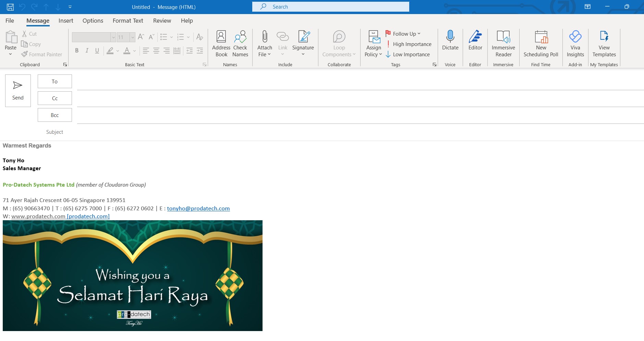This screenshot has width=644, height=341.
Task: Open the tonyho@prodatech.com email link
Action: [198, 208]
